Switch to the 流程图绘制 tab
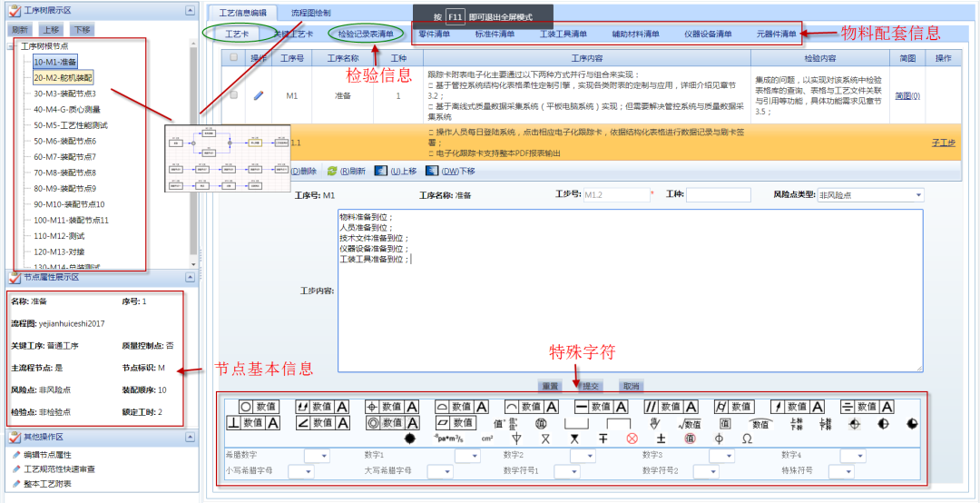Screen dimensions: 980x503 point(310,14)
